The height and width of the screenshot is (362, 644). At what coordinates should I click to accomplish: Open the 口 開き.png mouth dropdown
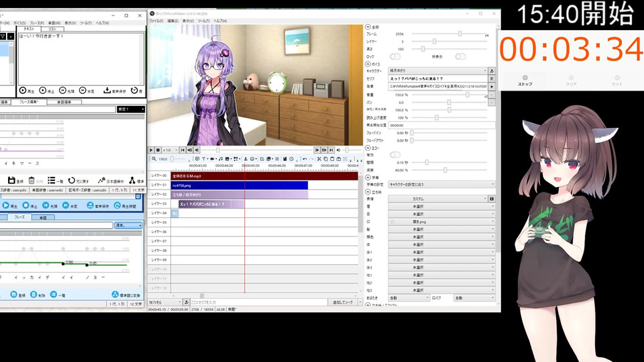pyautogui.click(x=441, y=222)
